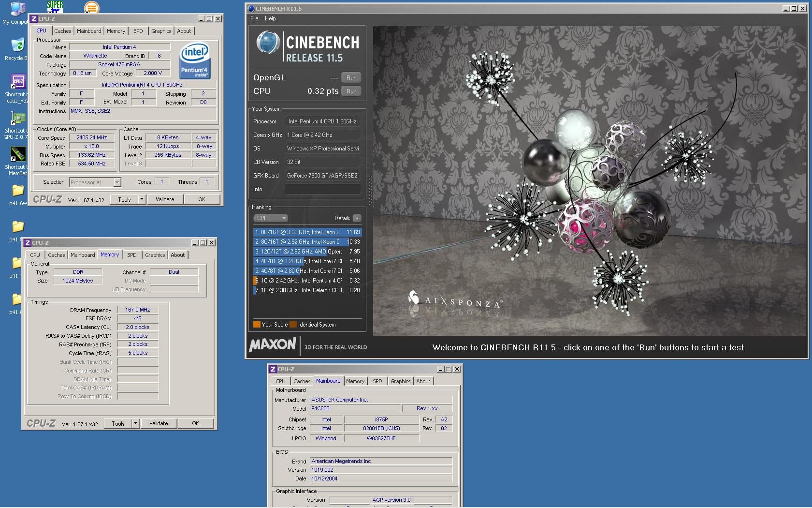Click the Intel Pentium 4 logo in CPU-Z
Image resolution: width=812 pixels, height=508 pixels.
click(x=194, y=61)
